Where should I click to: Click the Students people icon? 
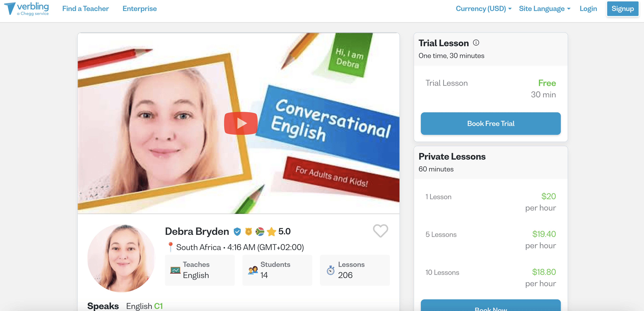pos(253,270)
